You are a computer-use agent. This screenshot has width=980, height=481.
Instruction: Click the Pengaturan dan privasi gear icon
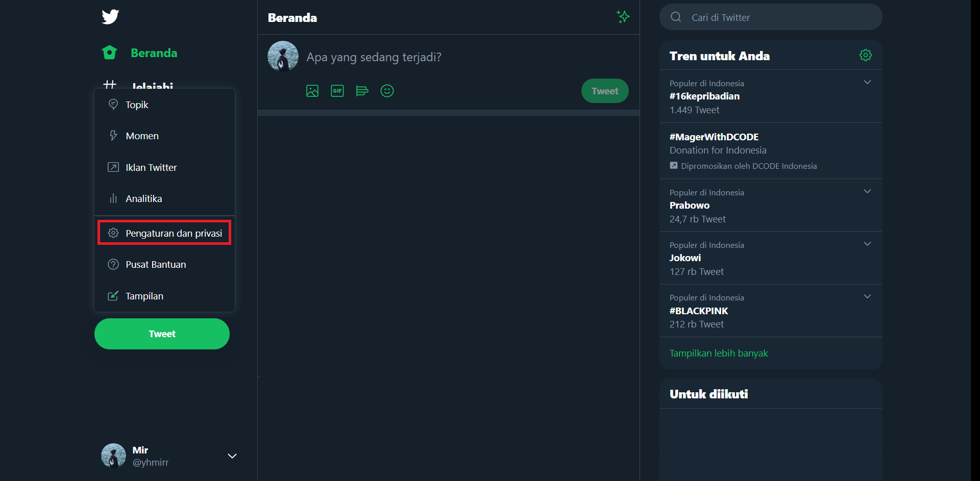tap(113, 233)
